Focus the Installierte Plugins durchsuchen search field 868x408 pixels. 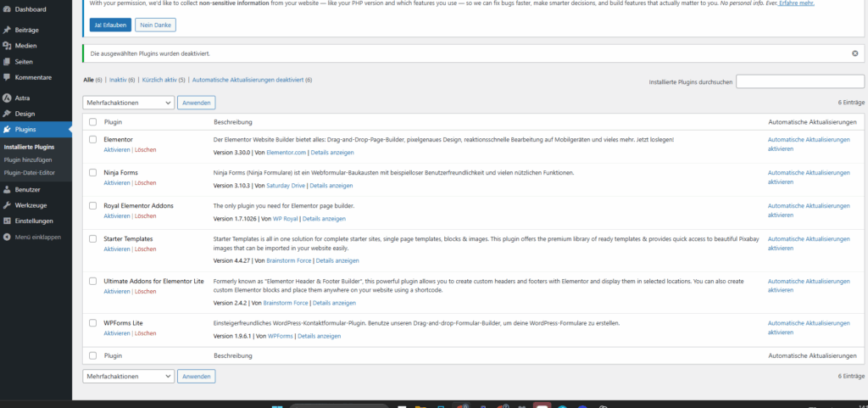800,81
